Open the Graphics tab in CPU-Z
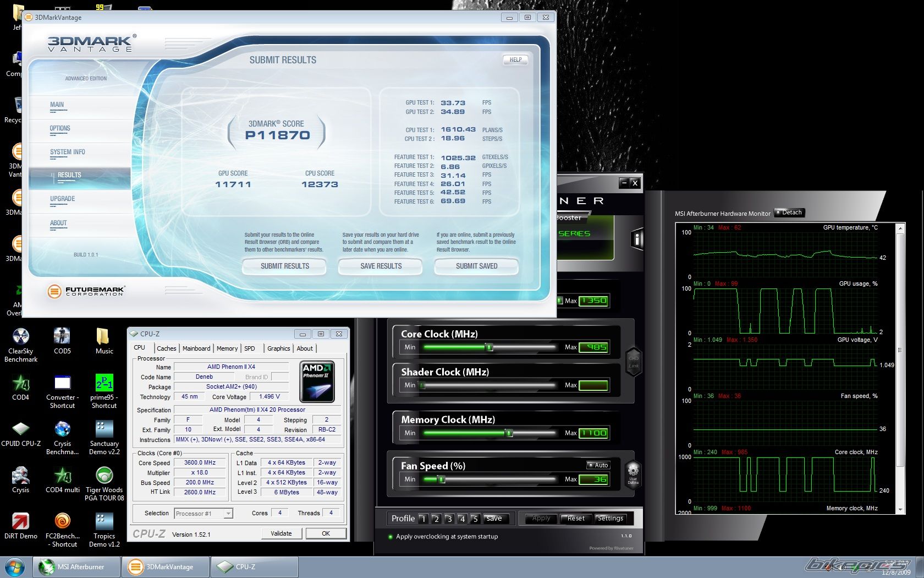Viewport: 924px width, 578px height. [279, 348]
